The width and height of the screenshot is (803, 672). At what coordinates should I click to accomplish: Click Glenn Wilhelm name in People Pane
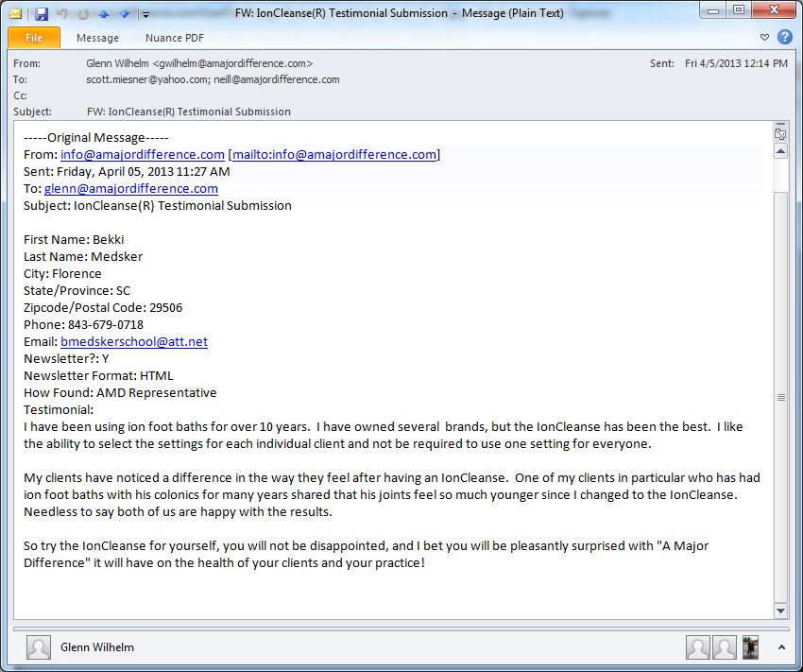97,647
